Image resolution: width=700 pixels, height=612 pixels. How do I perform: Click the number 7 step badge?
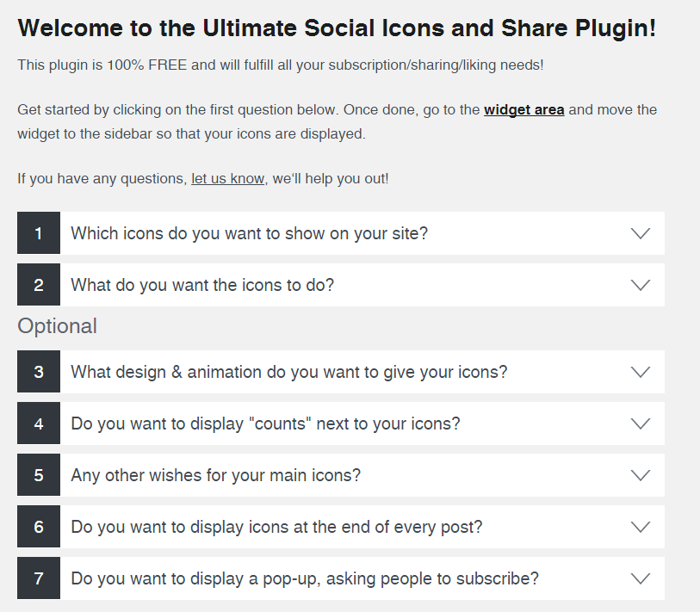[39, 578]
